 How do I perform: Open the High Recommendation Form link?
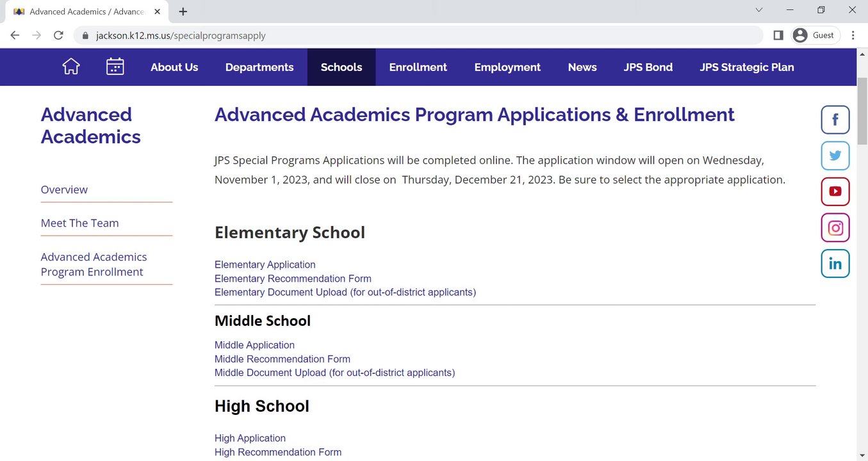pyautogui.click(x=278, y=452)
